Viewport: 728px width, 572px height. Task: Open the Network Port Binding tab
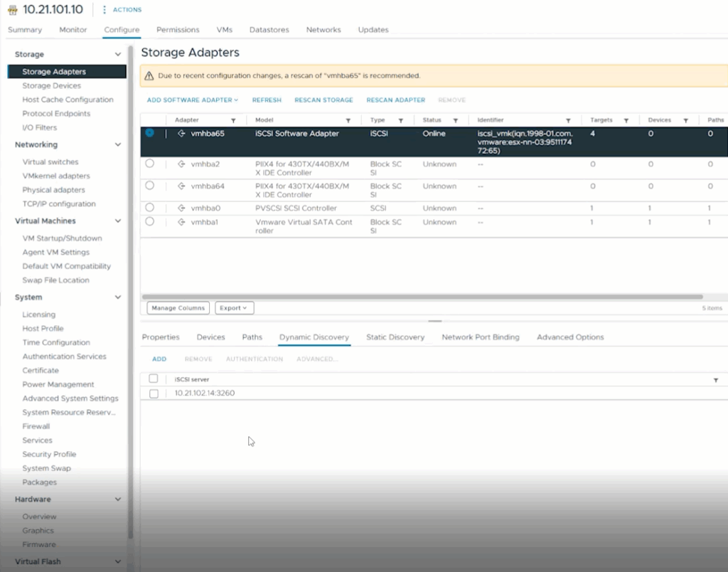[481, 337]
